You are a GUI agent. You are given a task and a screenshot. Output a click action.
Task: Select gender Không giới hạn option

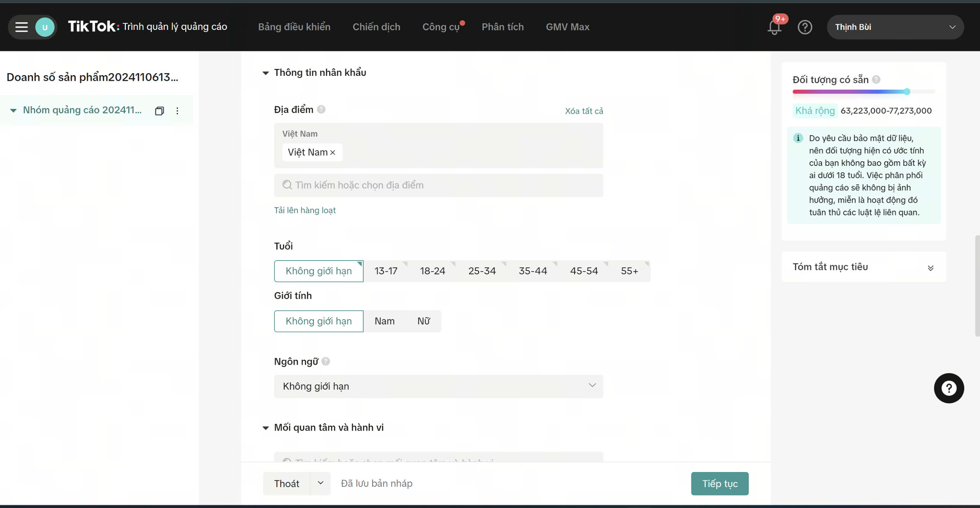click(x=318, y=321)
